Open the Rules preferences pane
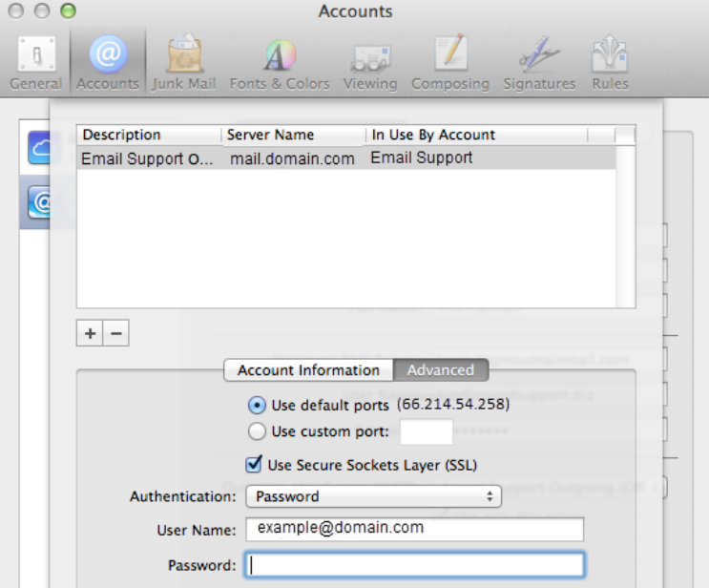The width and height of the screenshot is (709, 588). coord(609,62)
